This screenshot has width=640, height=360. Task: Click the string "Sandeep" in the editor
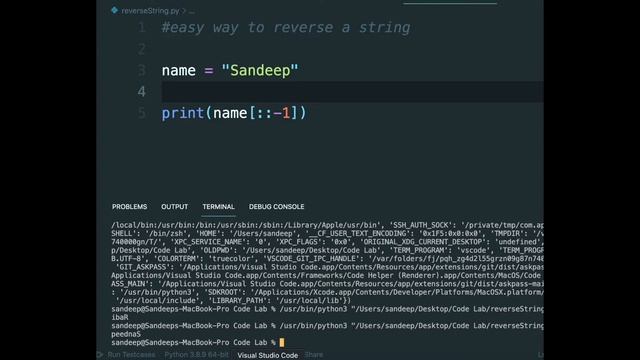[x=260, y=70]
